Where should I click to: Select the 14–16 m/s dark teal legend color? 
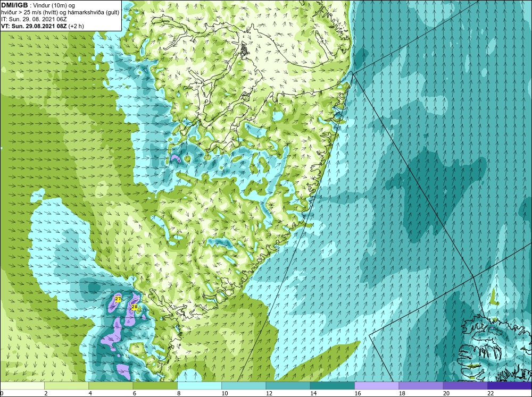(332, 386)
